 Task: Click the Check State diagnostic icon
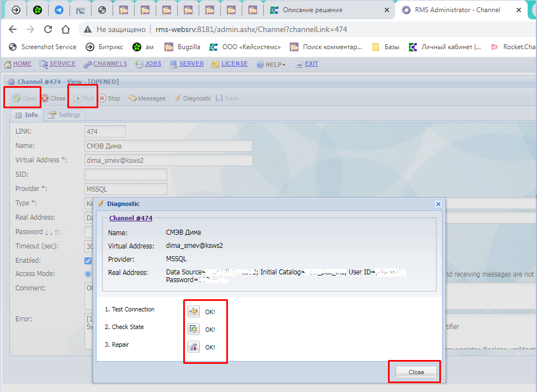194,329
